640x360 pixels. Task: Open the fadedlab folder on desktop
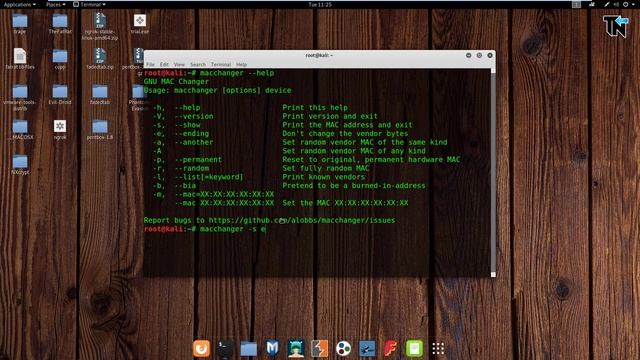[x=100, y=95]
